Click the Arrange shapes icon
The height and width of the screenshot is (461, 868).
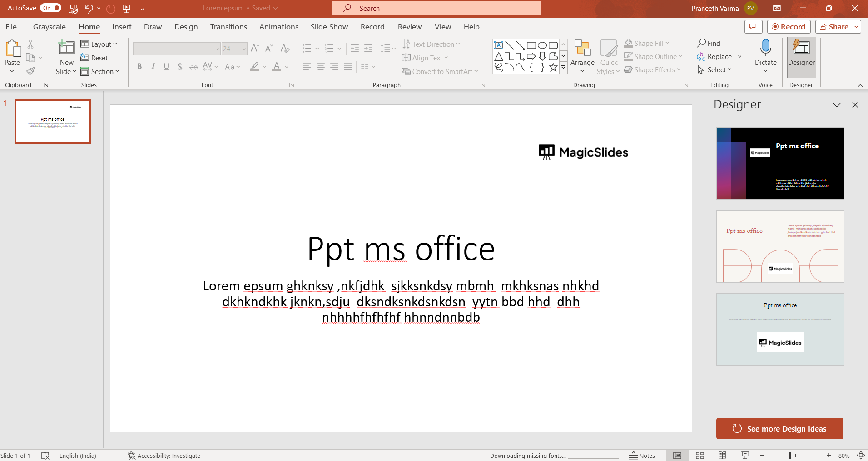point(582,49)
